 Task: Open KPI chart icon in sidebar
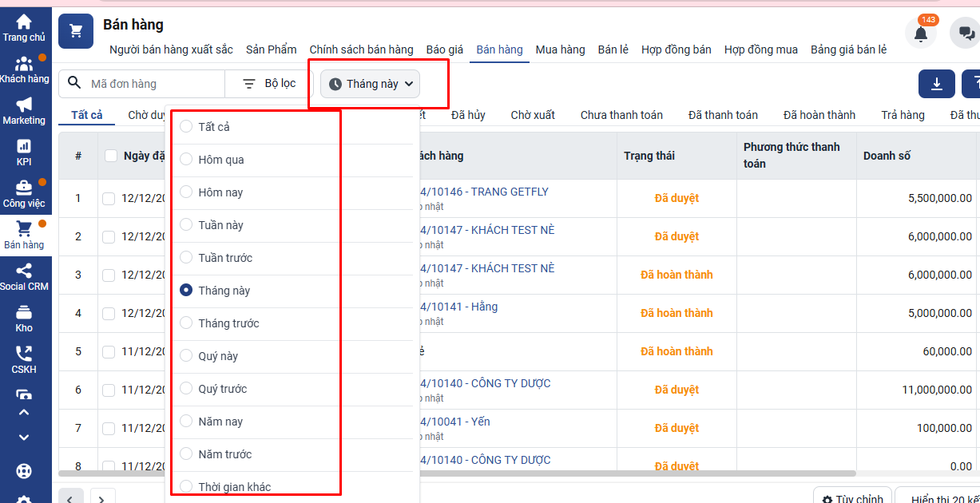(x=24, y=147)
